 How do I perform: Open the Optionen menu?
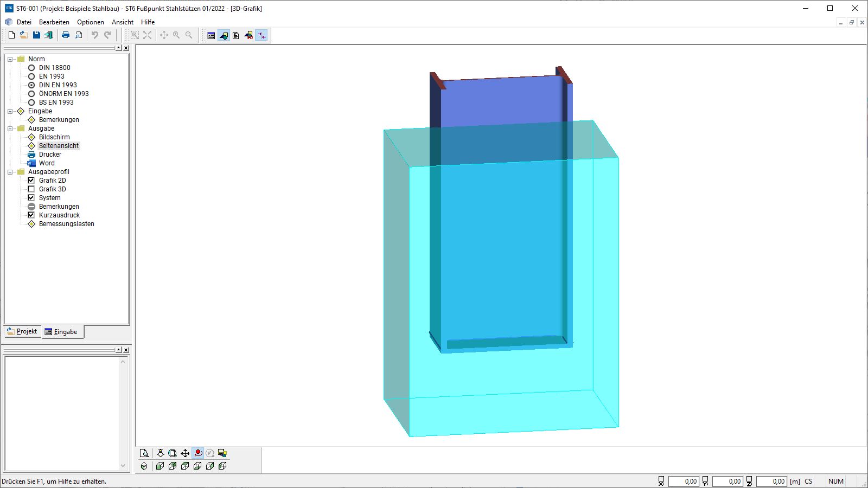91,22
